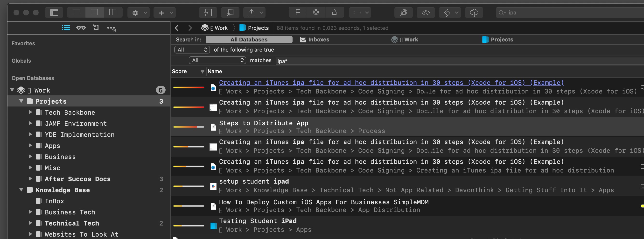Collapse the Knowledge Base group

tap(21, 190)
